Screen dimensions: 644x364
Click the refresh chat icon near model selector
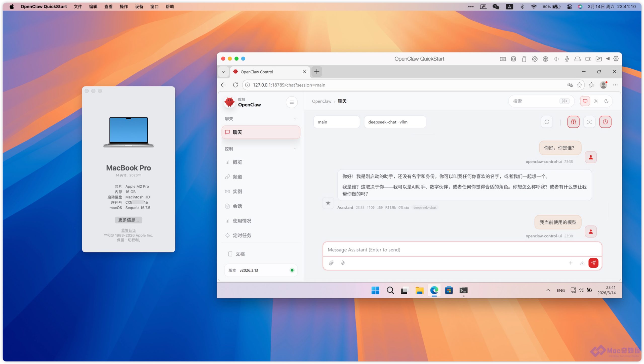pos(547,122)
